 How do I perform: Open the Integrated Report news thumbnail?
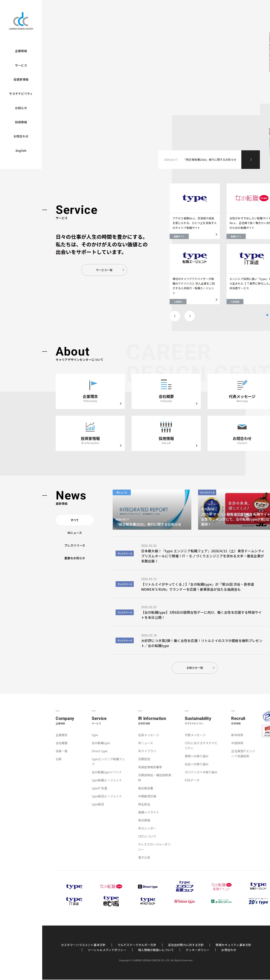152,509
